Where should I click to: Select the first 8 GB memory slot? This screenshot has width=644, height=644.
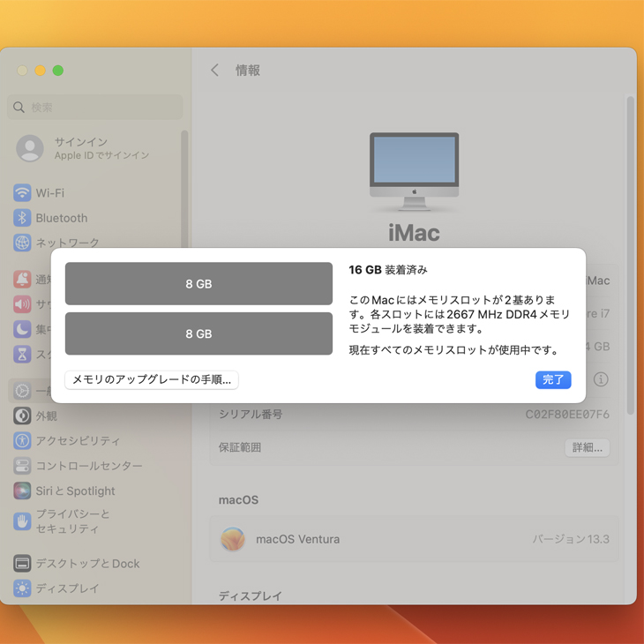pos(198,284)
